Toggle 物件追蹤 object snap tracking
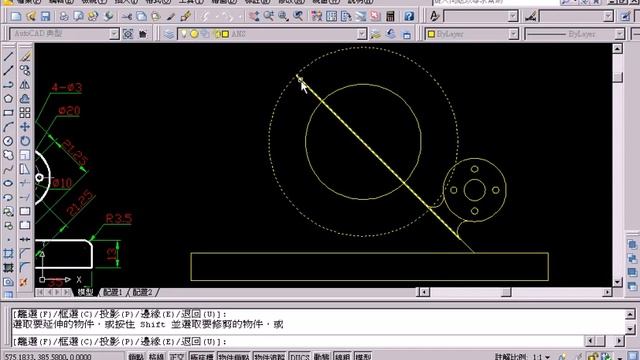640x360 pixels. pos(269,356)
